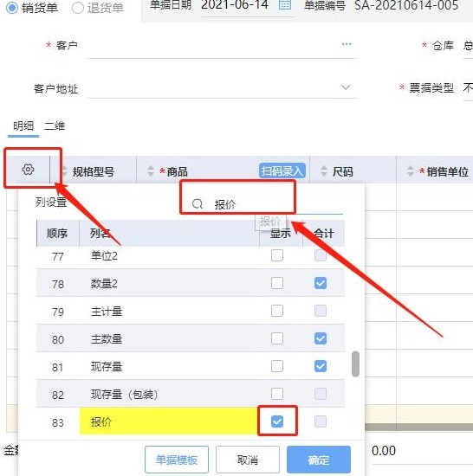Select the 主计量 row name
The image size is (473, 476).
pyautogui.click(x=107, y=312)
